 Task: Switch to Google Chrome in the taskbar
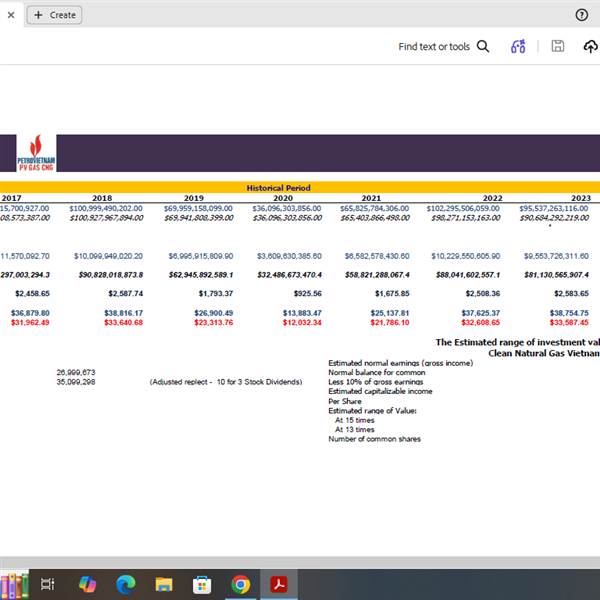[x=241, y=584]
